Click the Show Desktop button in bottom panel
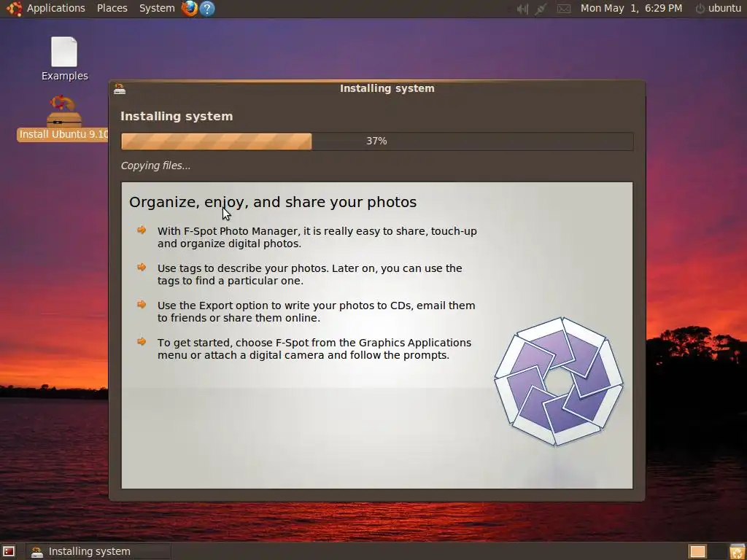Screen dimensions: 747x560 click(9, 551)
